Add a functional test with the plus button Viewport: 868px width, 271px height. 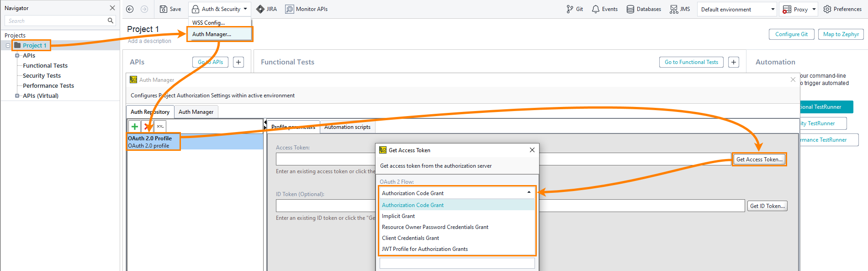(x=734, y=62)
